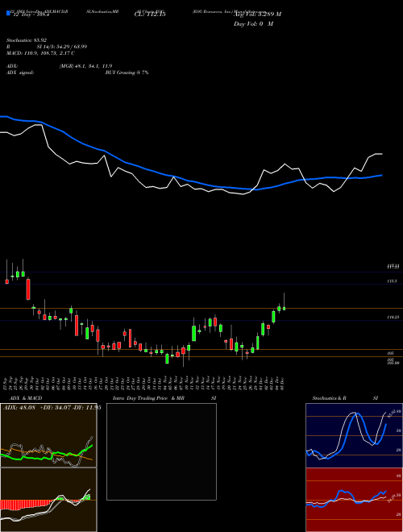
Task: Click the blue 12-day SMA legend square
Action: [9, 13]
